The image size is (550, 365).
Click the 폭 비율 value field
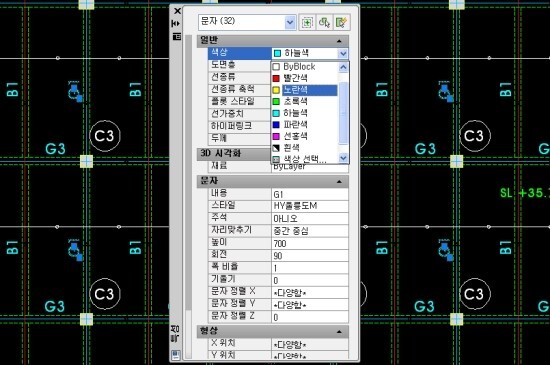(310, 268)
